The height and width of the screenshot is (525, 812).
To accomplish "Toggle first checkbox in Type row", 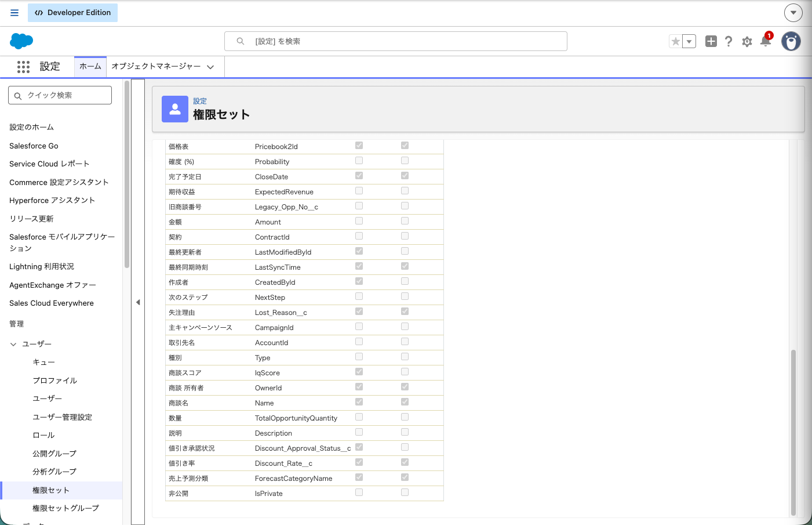I will coord(359,357).
